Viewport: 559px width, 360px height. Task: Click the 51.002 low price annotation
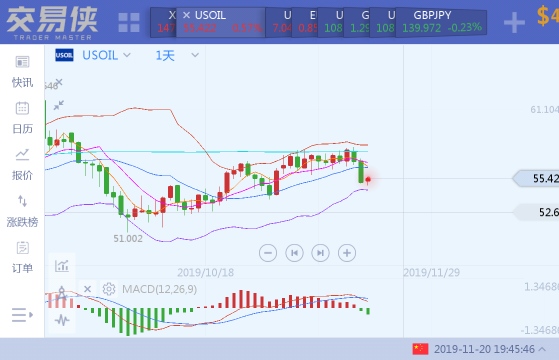[x=128, y=238]
